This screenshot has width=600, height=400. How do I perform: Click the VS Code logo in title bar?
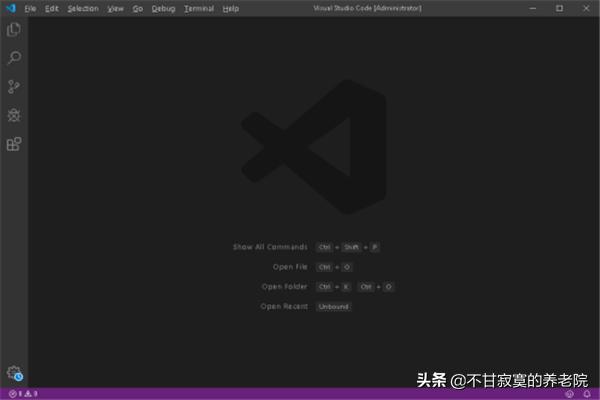point(11,8)
